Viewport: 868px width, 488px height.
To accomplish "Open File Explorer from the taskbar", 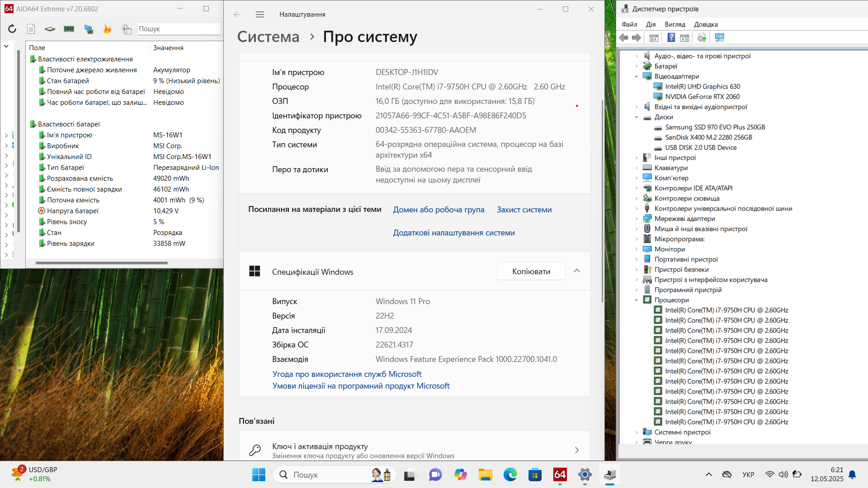I will pos(486,474).
